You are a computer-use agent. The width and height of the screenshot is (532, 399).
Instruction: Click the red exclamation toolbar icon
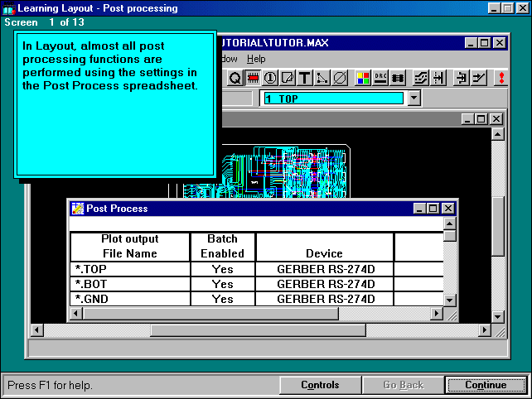click(501, 78)
